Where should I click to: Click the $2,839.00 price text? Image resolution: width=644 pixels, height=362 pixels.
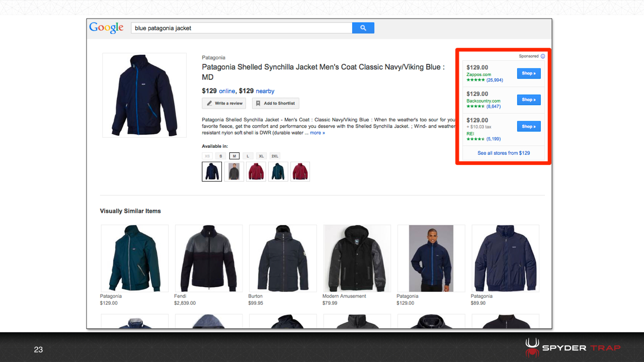[185, 303]
